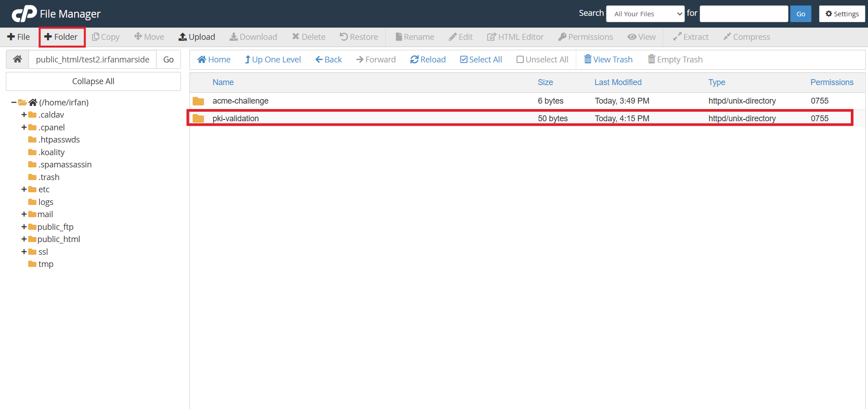Open logs in the folder tree
Image resolution: width=868 pixels, height=409 pixels.
click(x=46, y=202)
